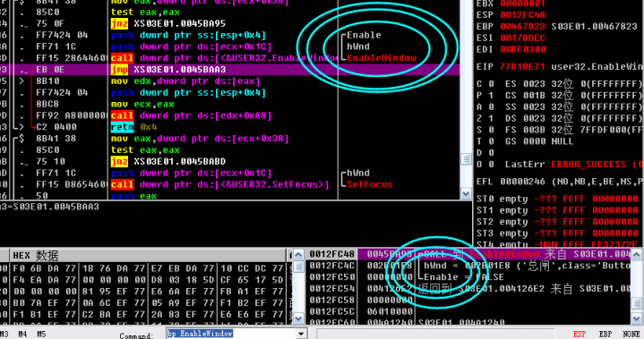Select the 'retn 0x4' instruction

[x=133, y=127]
